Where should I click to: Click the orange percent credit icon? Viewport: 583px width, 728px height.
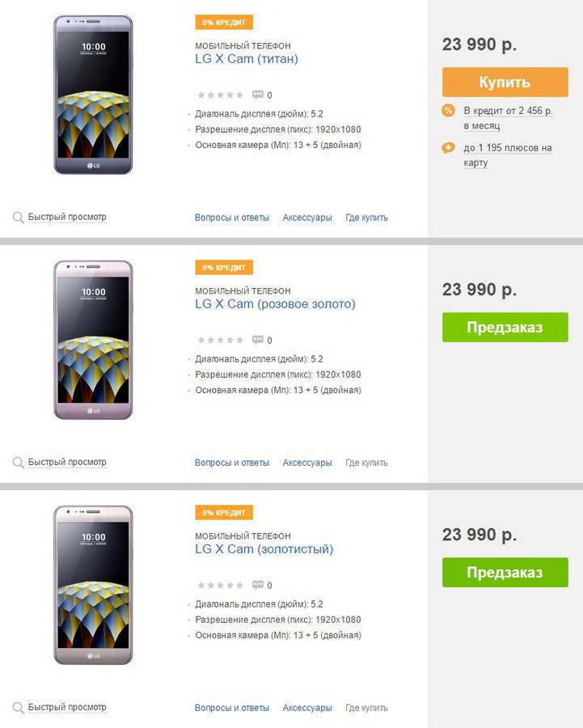click(448, 111)
